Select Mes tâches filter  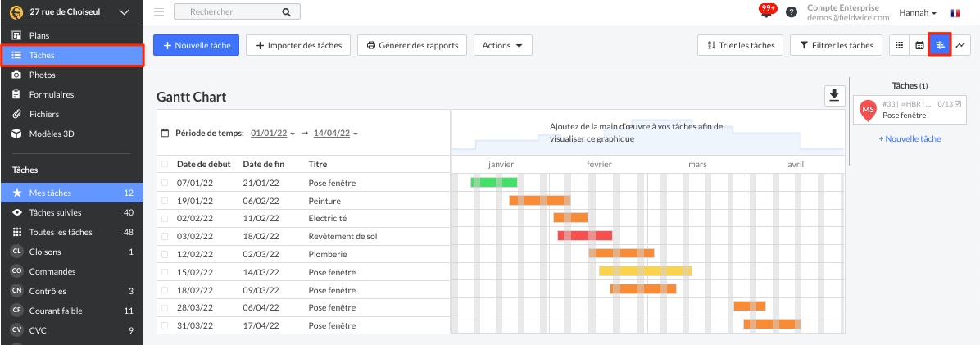[72, 193]
